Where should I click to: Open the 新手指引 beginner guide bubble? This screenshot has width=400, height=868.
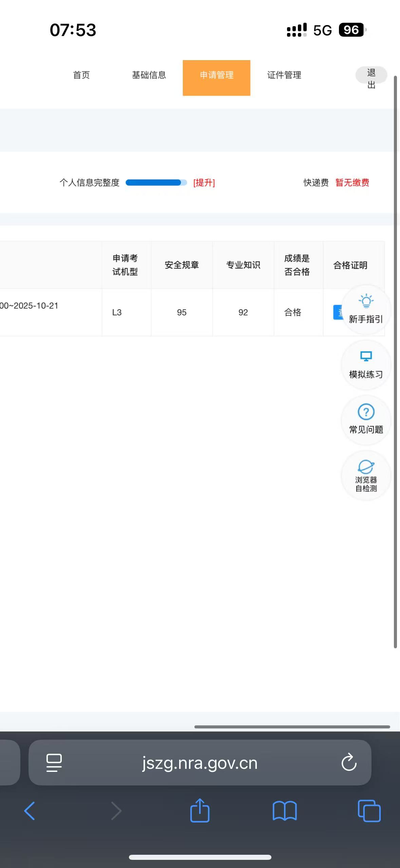[366, 309]
